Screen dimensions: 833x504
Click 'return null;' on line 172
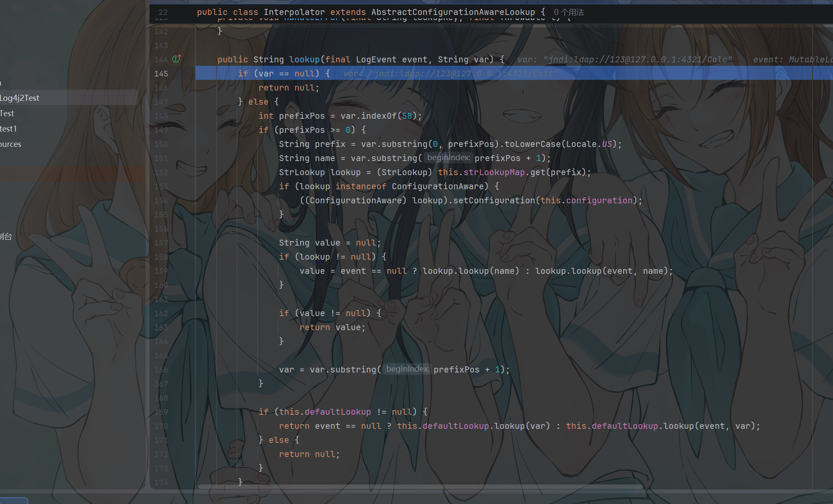coord(309,454)
